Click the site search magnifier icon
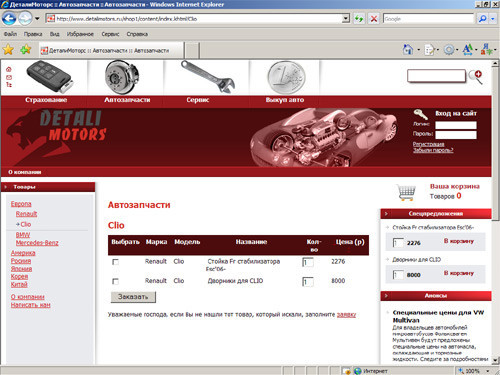This screenshot has height=375, width=500. (x=476, y=77)
